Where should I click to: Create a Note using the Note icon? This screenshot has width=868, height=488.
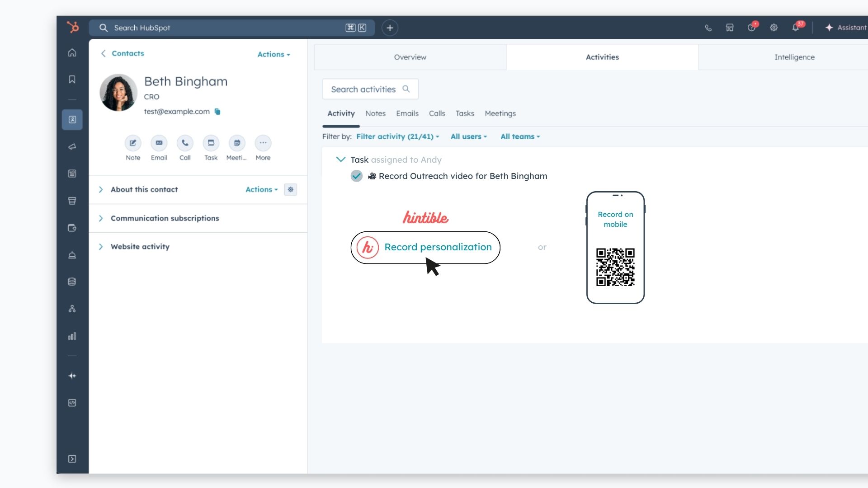point(133,143)
